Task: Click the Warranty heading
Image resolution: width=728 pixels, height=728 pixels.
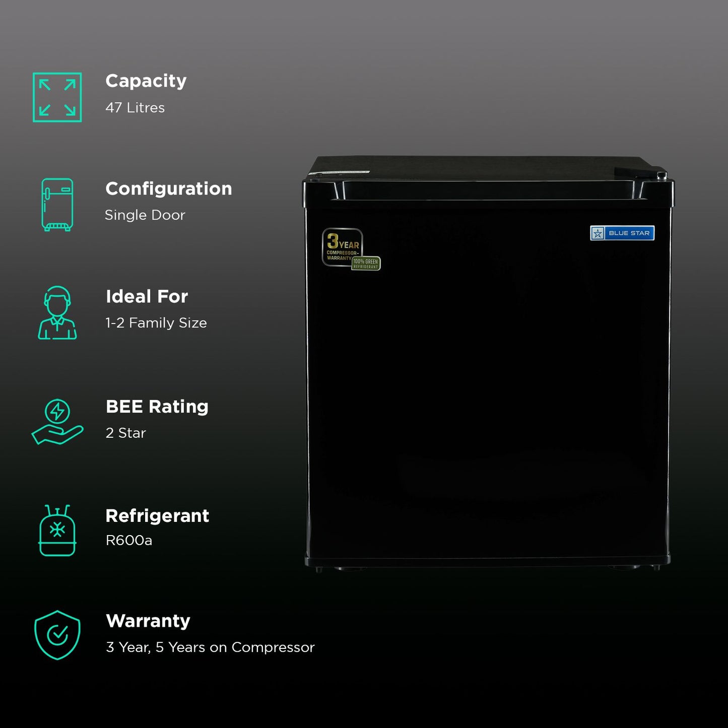Action: coord(148,621)
